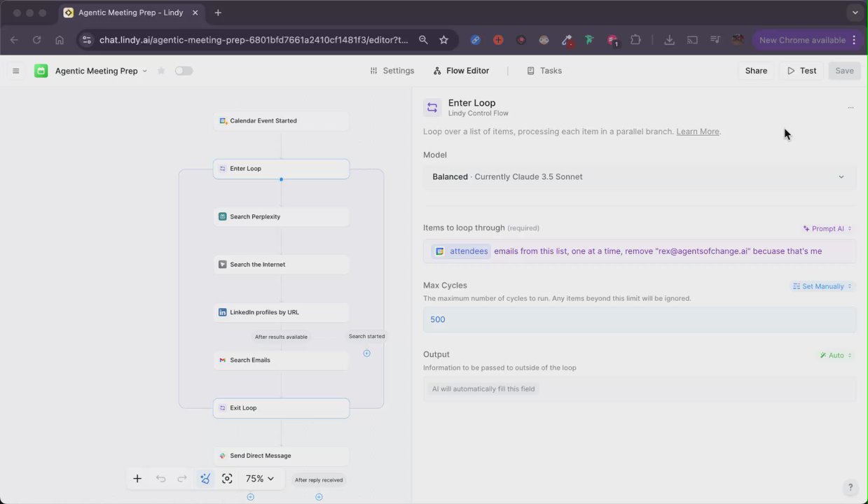Image resolution: width=868 pixels, height=504 pixels.
Task: Add a new node with plus button
Action: [x=137, y=479]
